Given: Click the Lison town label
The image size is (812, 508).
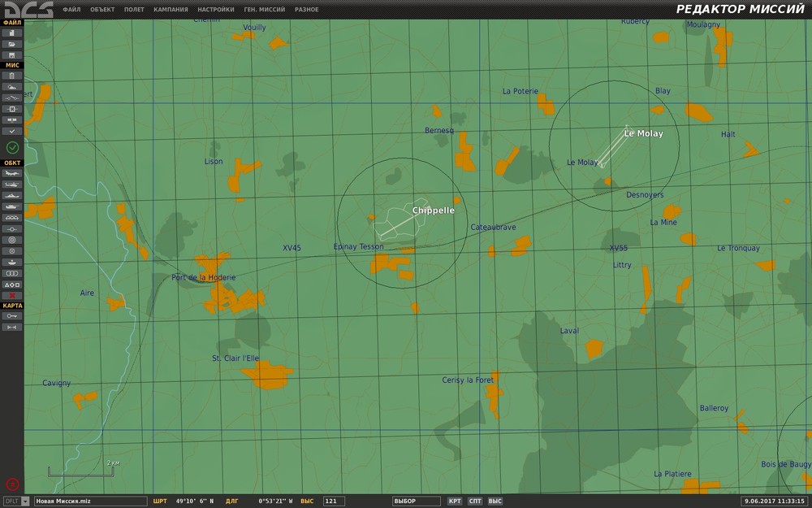Looking at the screenshot, I should [x=214, y=162].
